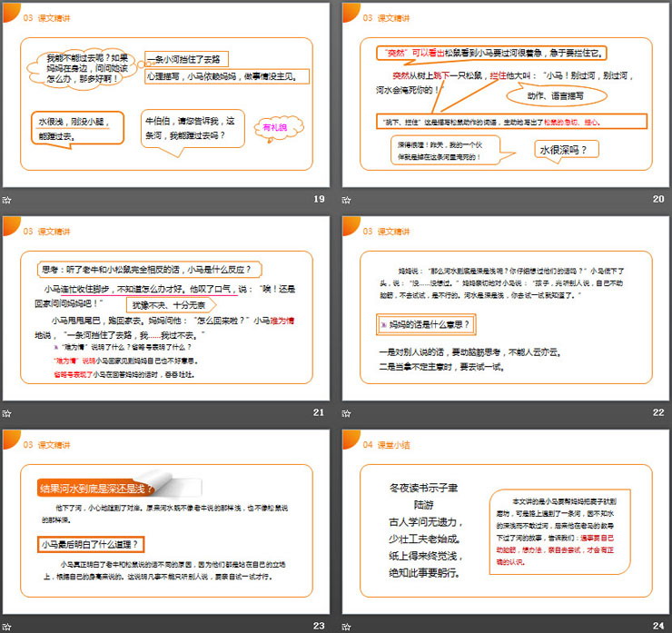The width and height of the screenshot is (672, 633).
Task: Play animation star icon under slide 24
Action: click(x=346, y=627)
